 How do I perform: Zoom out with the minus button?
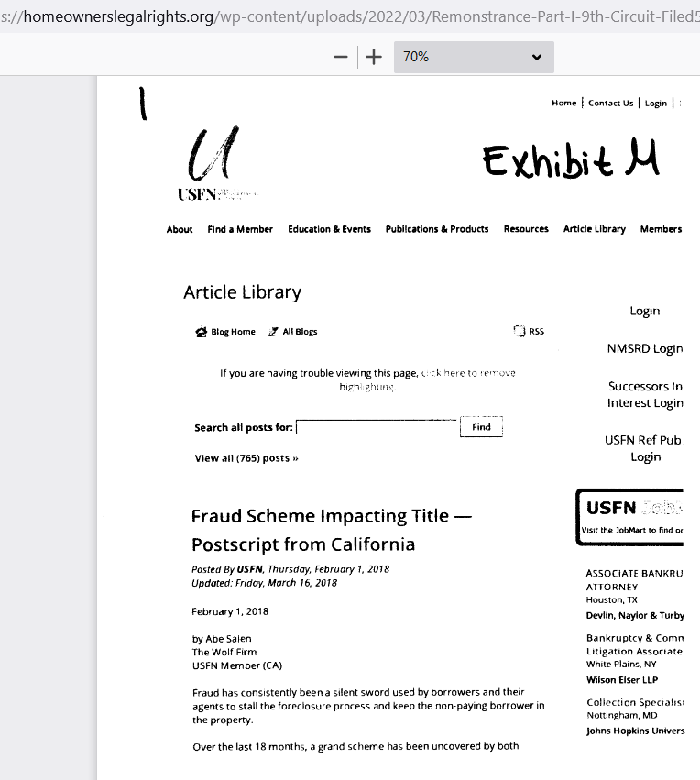tap(341, 57)
